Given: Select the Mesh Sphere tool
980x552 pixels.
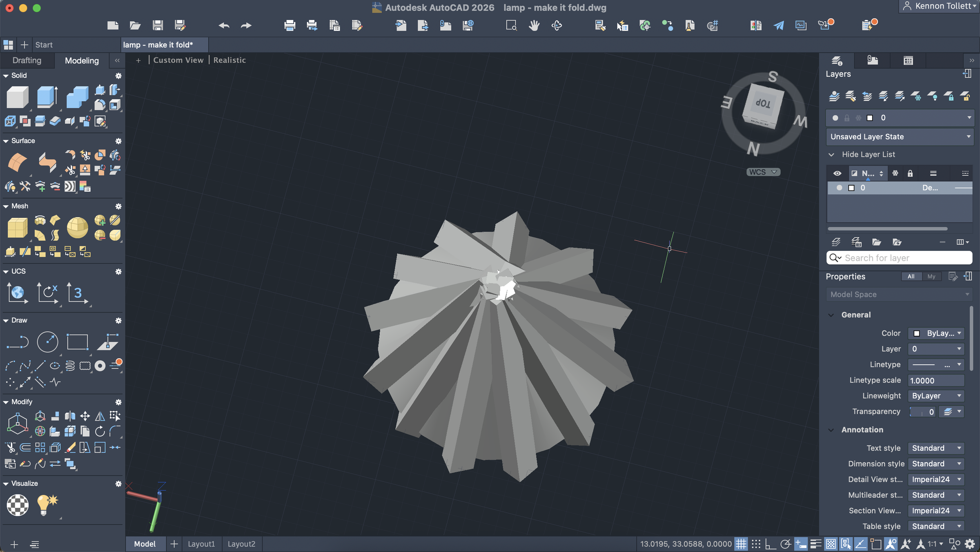Looking at the screenshot, I should tap(77, 227).
